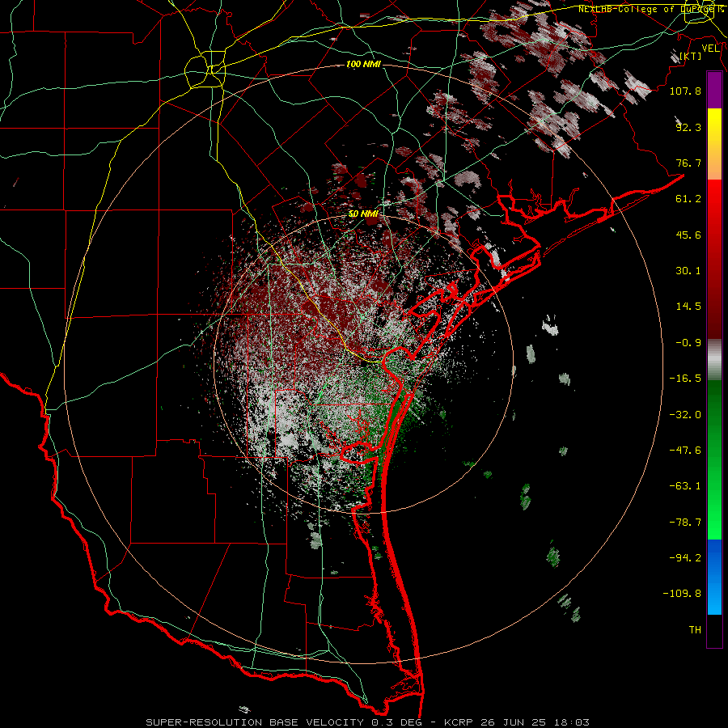Click the 100 NMI range ring label
Viewport: 728px width, 728px height.
(363, 64)
